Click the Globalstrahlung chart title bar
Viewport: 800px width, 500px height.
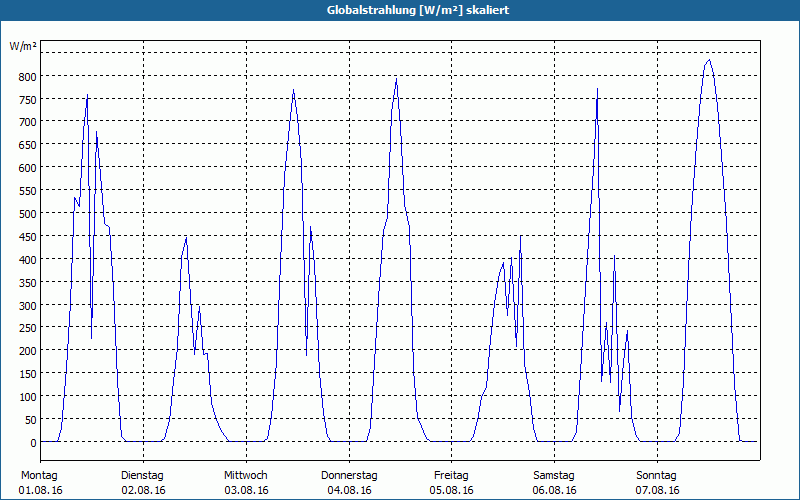click(400, 10)
